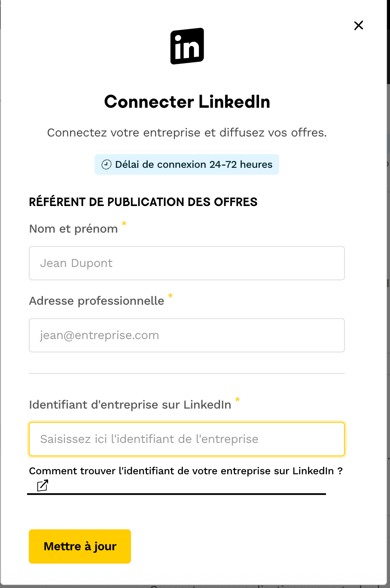Open the 'Comment trouver l'identifiant' help link
Image resolution: width=390 pixels, height=588 pixels.
pos(186,471)
